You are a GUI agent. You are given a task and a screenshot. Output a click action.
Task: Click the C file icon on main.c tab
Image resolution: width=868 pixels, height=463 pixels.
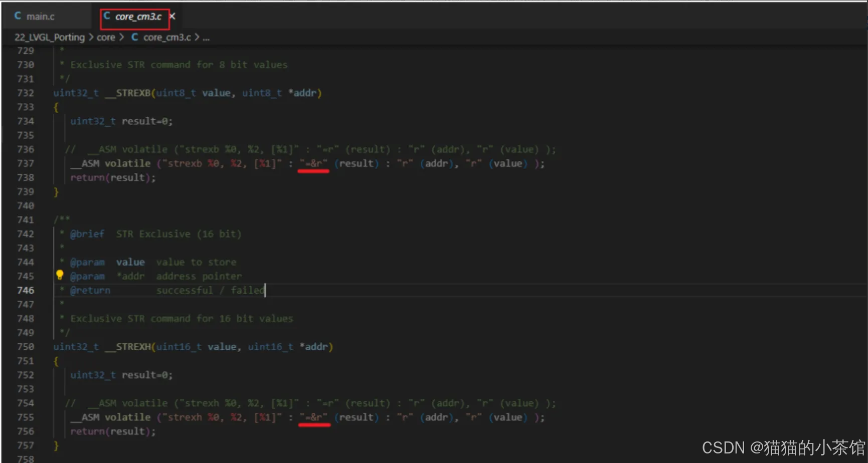tap(18, 16)
